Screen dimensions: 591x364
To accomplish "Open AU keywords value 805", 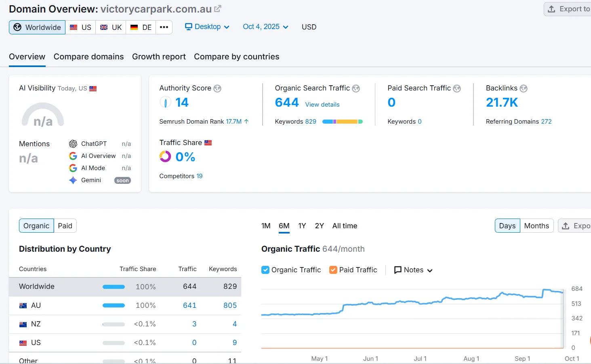I will point(230,305).
